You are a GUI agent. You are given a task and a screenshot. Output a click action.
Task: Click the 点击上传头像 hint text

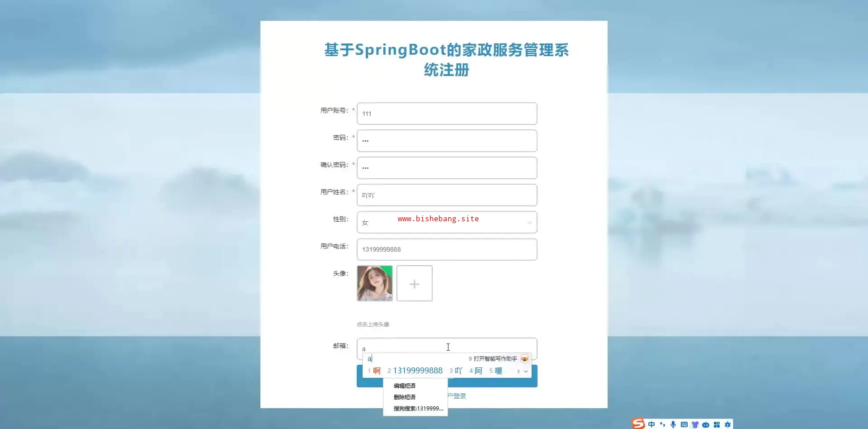(373, 324)
